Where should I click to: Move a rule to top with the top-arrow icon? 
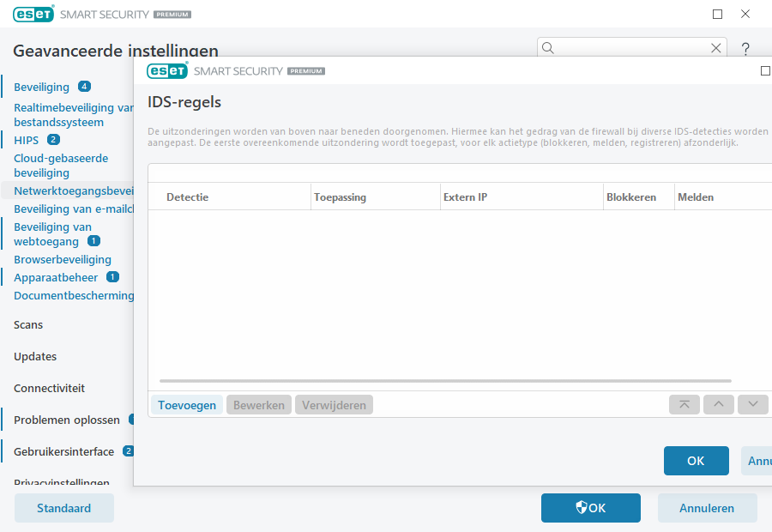(684, 404)
